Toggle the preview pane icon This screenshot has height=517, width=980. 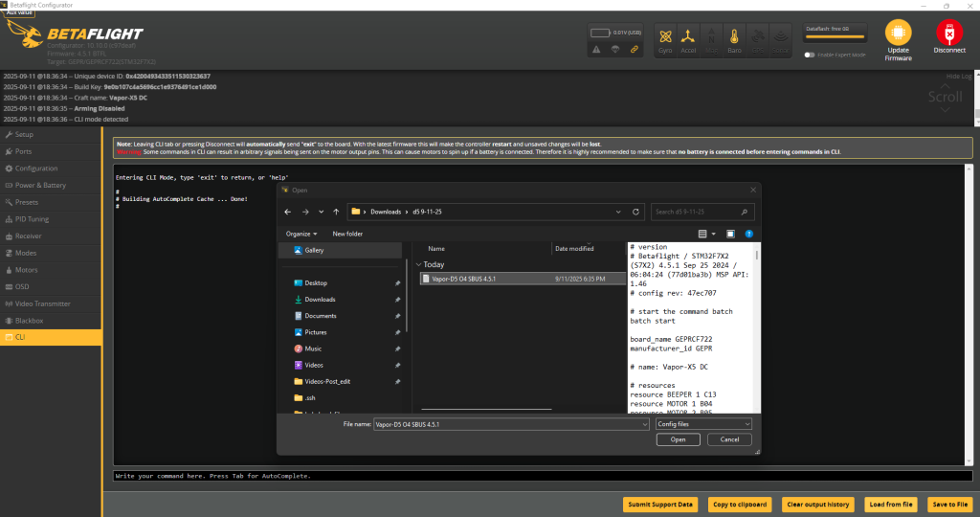coord(730,234)
